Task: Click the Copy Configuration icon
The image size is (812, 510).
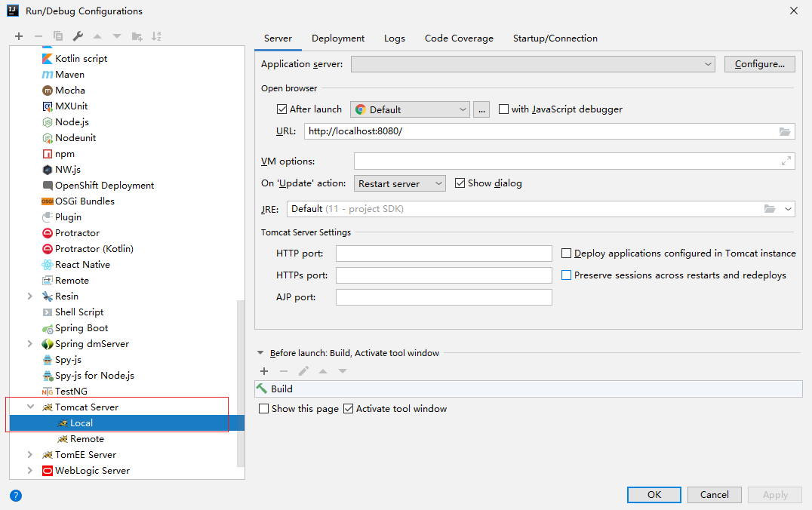Action: tap(58, 36)
